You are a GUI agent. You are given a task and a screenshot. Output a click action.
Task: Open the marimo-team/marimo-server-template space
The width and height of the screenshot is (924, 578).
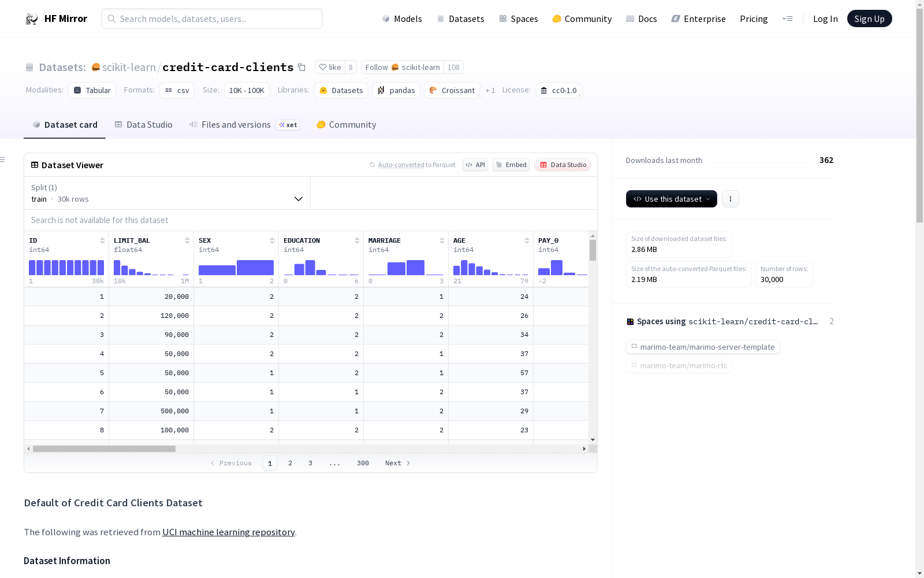[x=703, y=347]
